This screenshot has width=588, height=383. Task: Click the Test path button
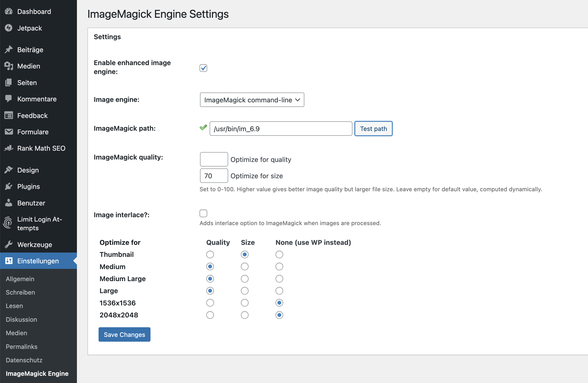(x=373, y=128)
